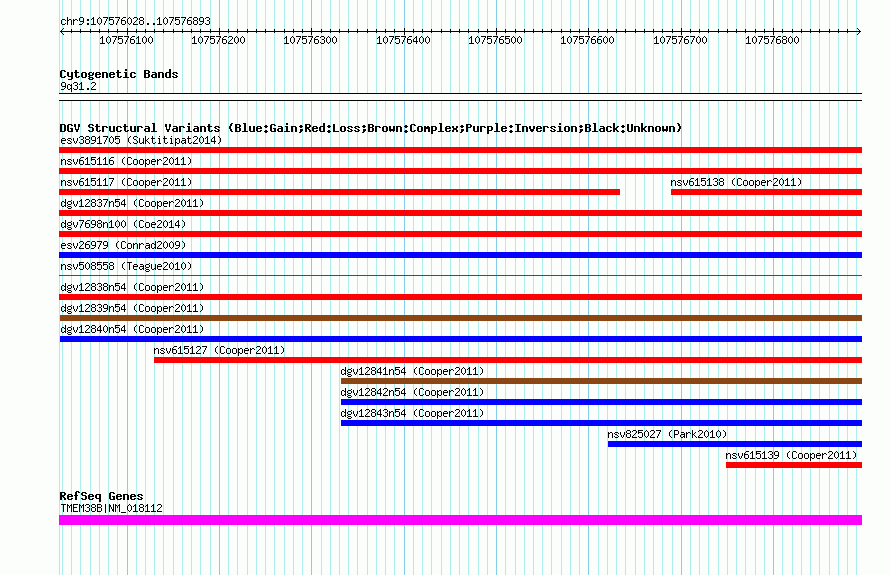Click the ruler's left arrow end
This screenshot has height=575, width=890.
tap(62, 32)
